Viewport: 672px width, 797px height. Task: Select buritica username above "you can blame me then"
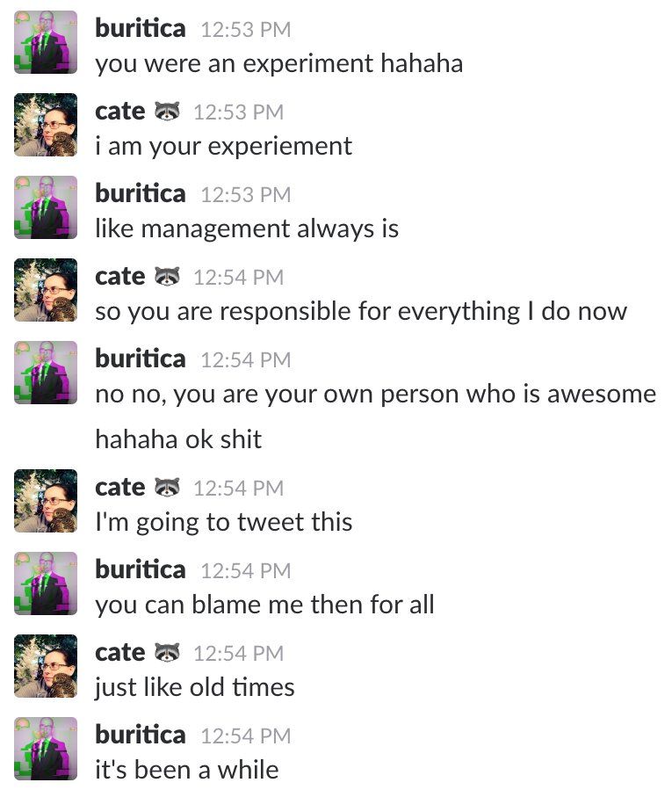tap(141, 570)
